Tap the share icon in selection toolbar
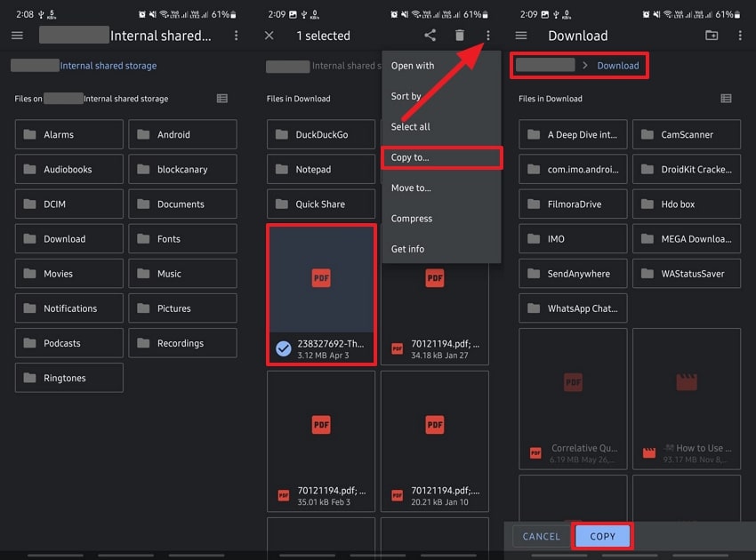The image size is (756, 560). click(x=430, y=36)
